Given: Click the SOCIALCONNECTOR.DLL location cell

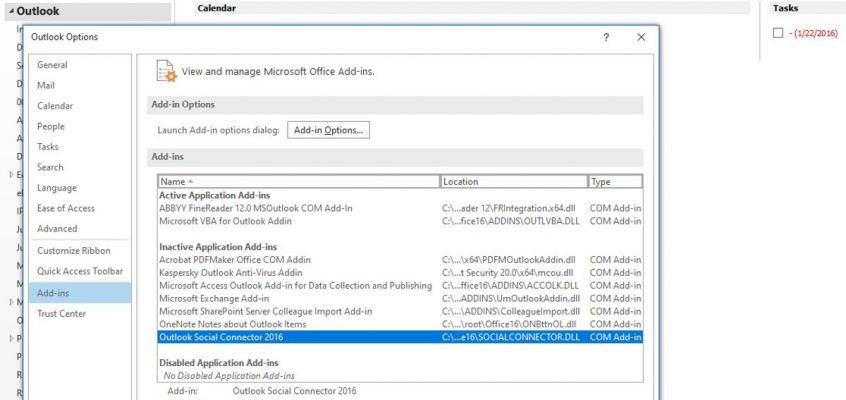Looking at the screenshot, I should click(x=511, y=337).
